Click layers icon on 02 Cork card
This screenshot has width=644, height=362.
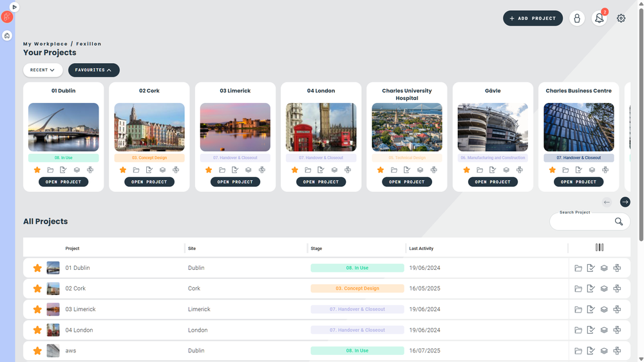[163, 169]
